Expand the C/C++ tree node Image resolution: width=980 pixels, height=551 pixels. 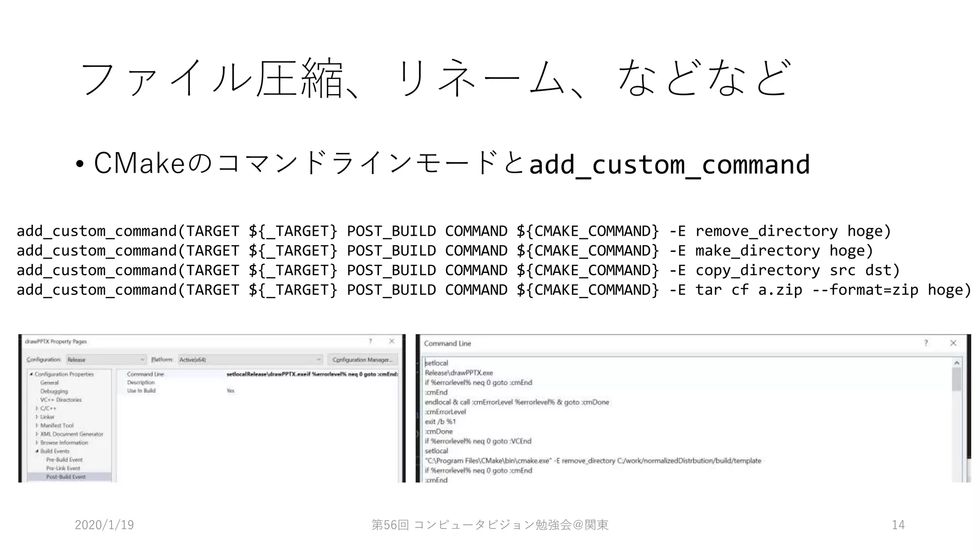coord(37,408)
